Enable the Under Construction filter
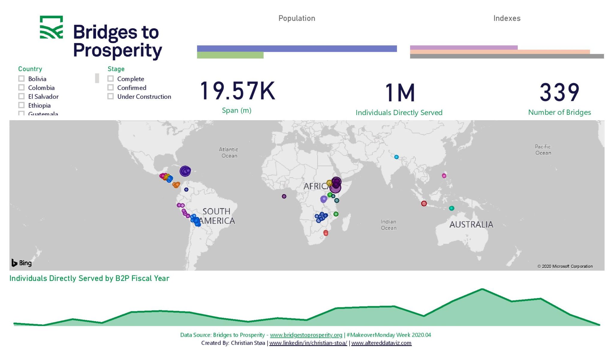The width and height of the screenshot is (614, 364). [111, 96]
